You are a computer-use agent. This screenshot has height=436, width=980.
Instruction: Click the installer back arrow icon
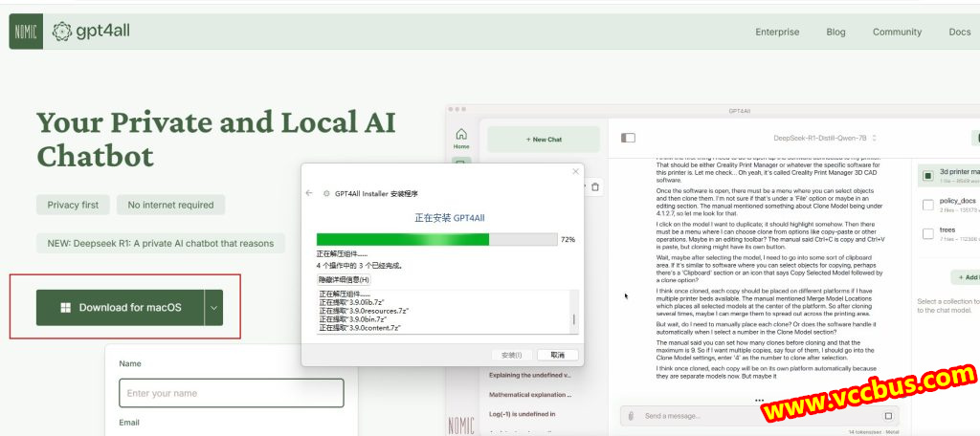point(309,193)
